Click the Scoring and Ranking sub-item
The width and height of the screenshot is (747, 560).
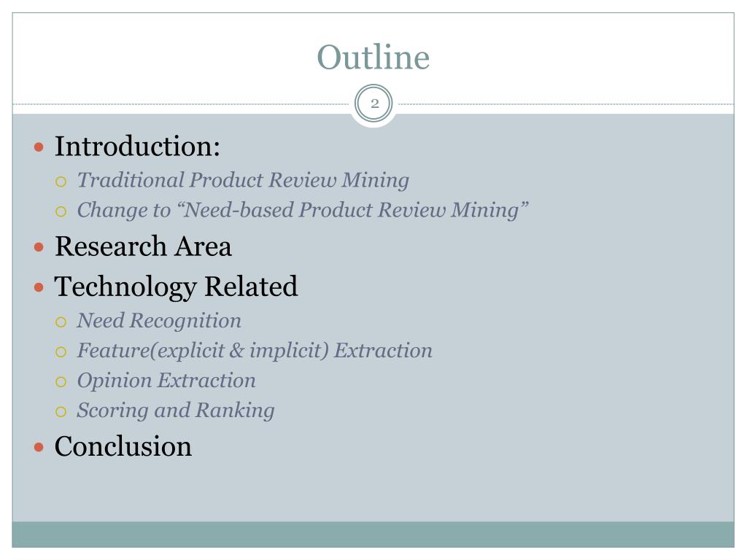pos(176,411)
